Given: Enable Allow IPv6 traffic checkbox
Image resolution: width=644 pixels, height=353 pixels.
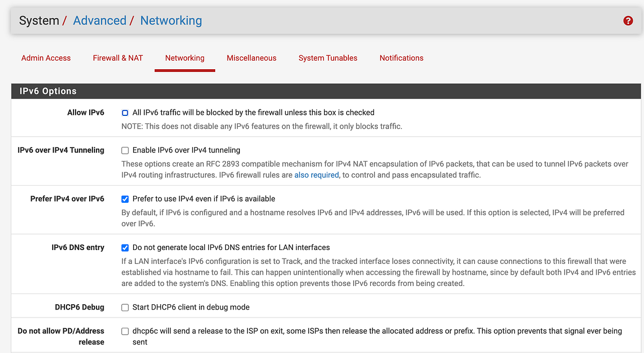Looking at the screenshot, I should [125, 113].
